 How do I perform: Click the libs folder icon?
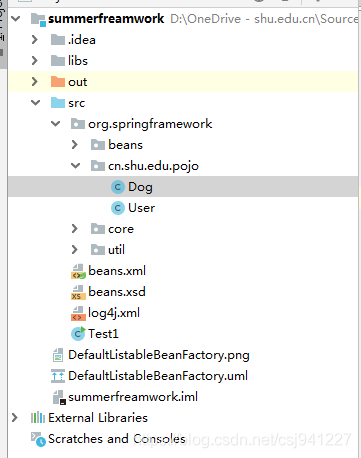[x=58, y=61]
